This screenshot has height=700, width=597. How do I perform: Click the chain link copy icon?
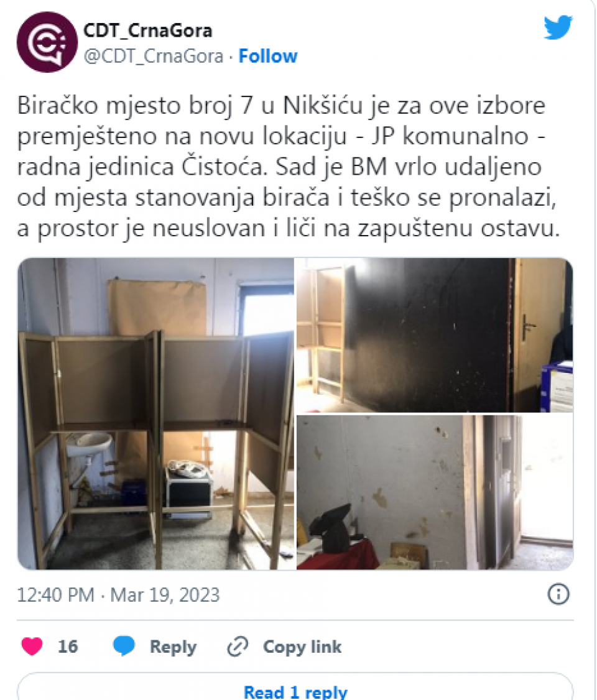tap(238, 647)
